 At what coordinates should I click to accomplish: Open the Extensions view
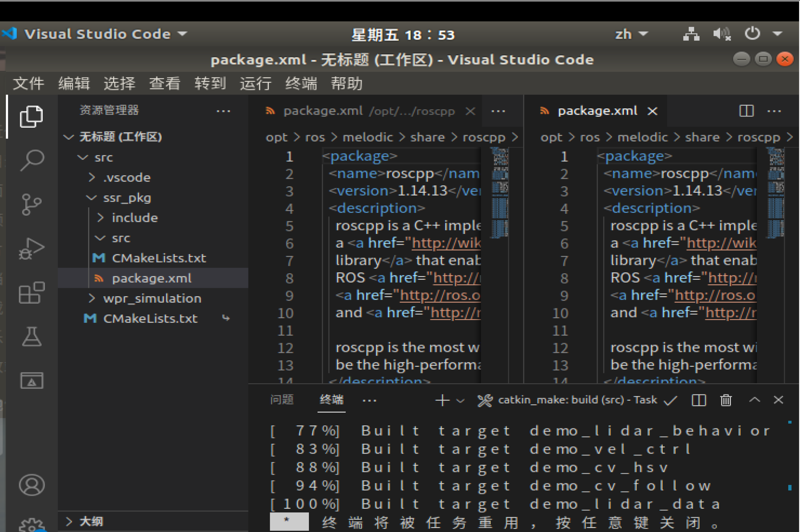pos(32,292)
